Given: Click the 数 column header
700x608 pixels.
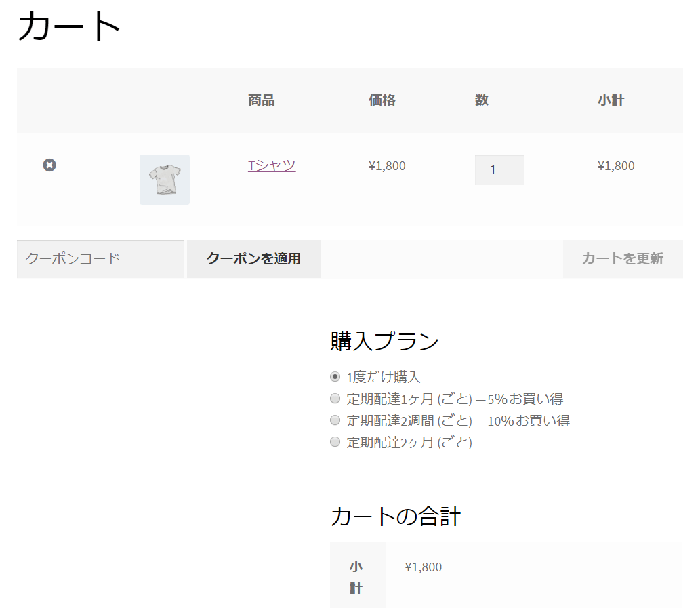Looking at the screenshot, I should pyautogui.click(x=482, y=100).
